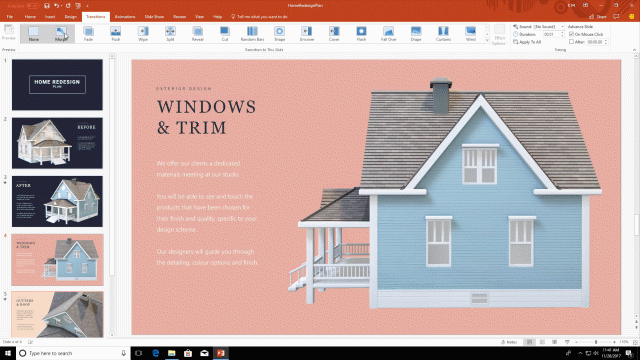Toggle the AutoSave switch

point(32,6)
